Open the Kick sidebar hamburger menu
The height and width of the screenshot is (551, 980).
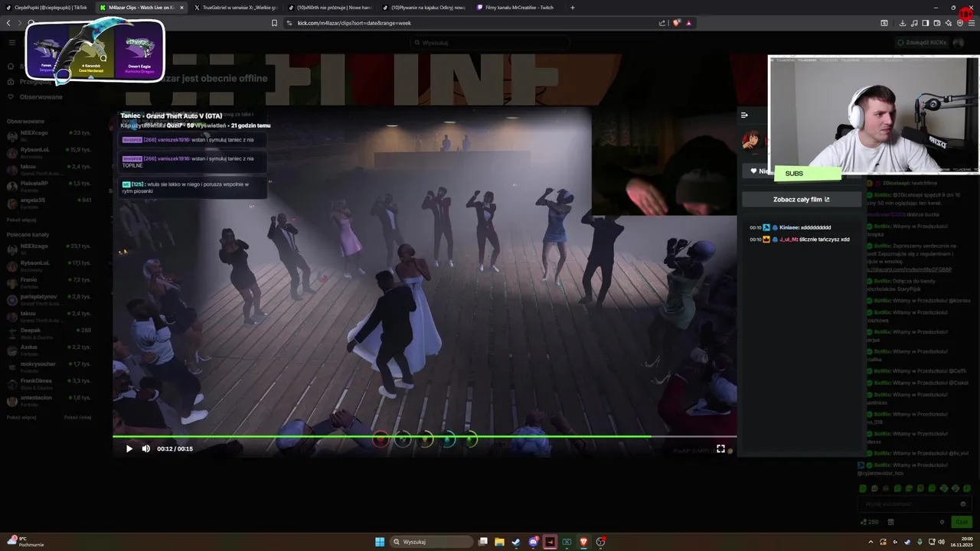coord(11,43)
